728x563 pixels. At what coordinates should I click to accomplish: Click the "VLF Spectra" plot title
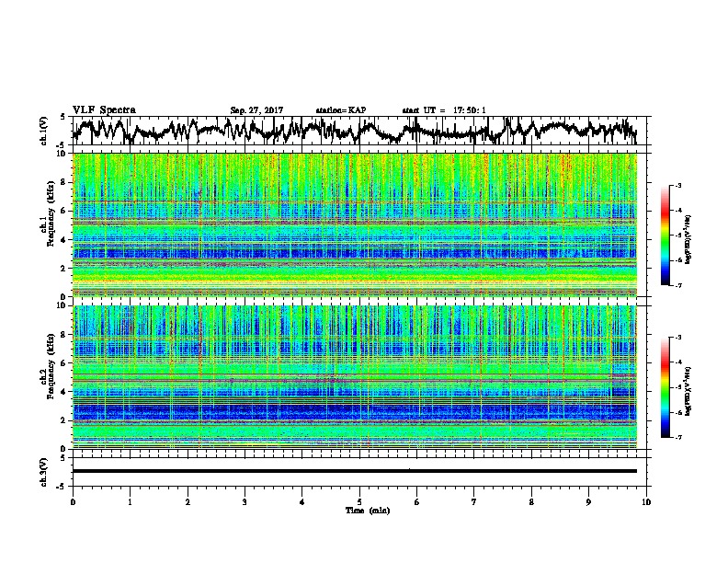pyautogui.click(x=104, y=110)
